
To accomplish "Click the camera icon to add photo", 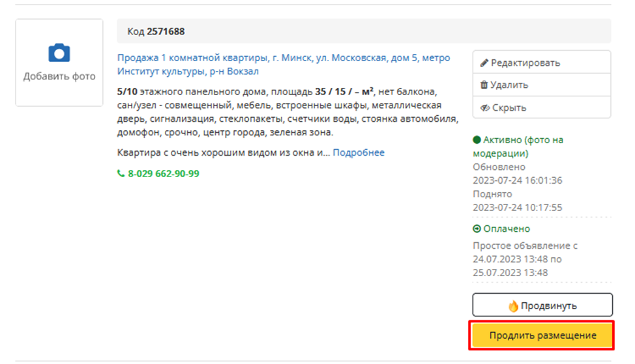I will click(x=59, y=53).
